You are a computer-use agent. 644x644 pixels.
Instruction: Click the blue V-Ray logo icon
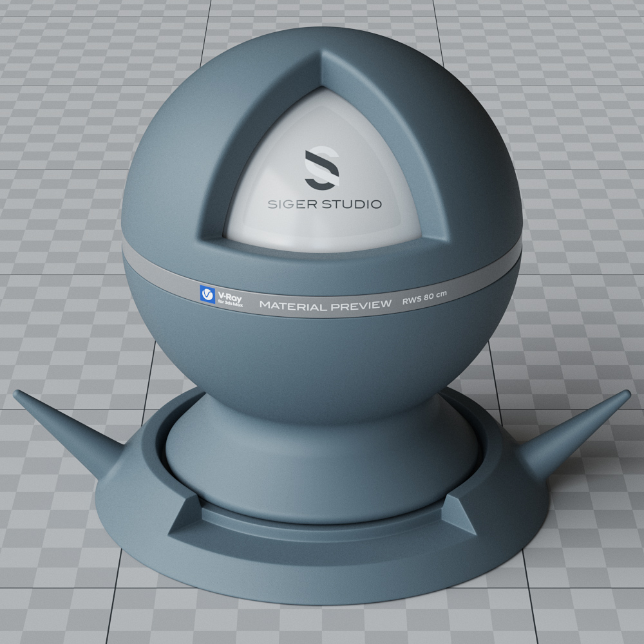(x=207, y=294)
